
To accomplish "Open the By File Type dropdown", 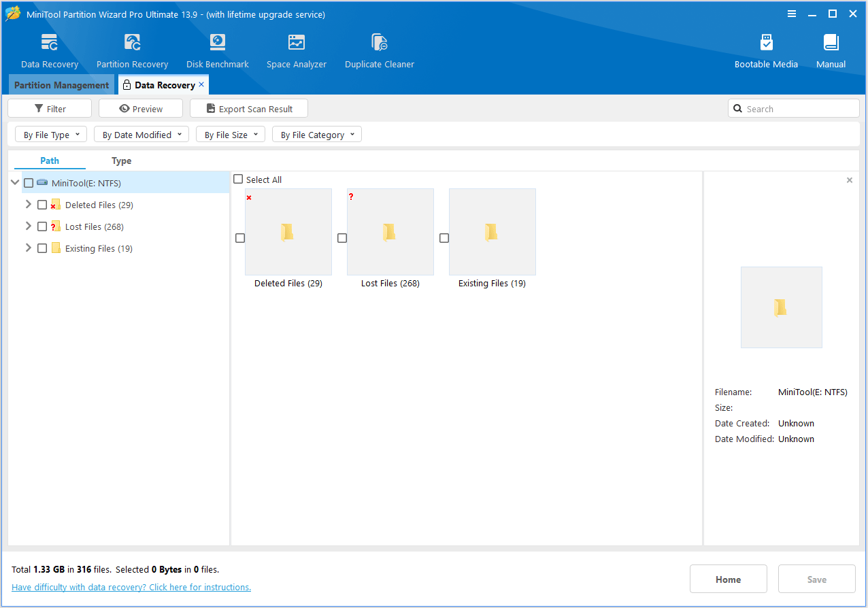I will [x=51, y=135].
